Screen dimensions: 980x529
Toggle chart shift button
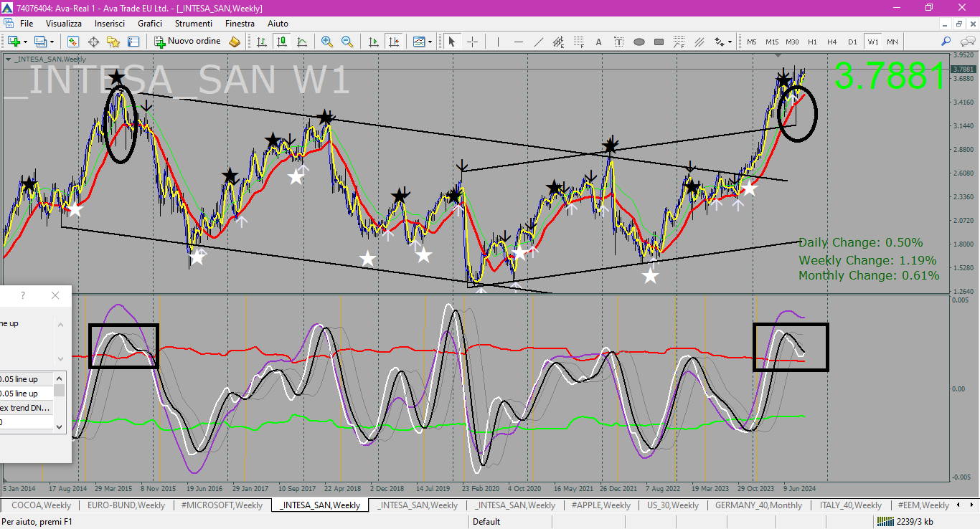[393, 42]
